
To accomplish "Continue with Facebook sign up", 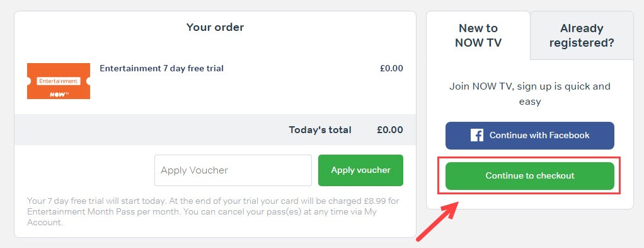I will 530,135.
